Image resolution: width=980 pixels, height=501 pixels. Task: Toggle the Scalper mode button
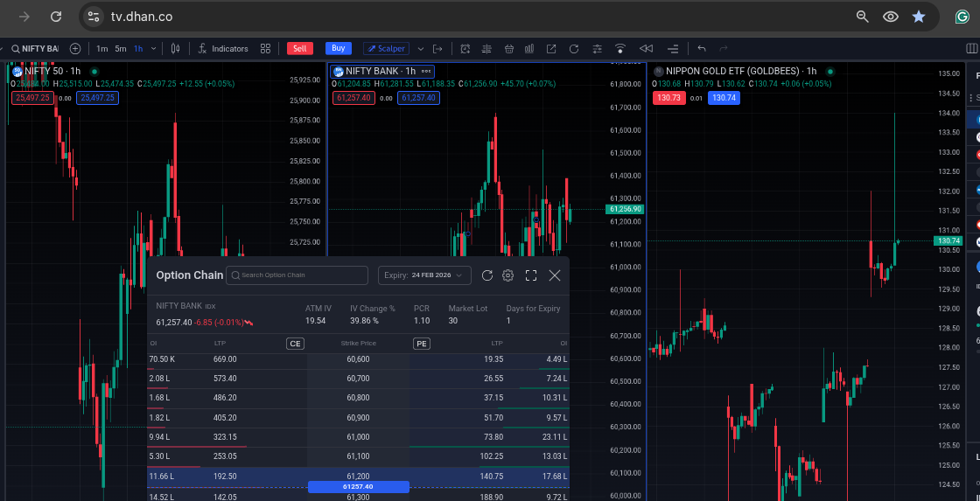(386, 49)
